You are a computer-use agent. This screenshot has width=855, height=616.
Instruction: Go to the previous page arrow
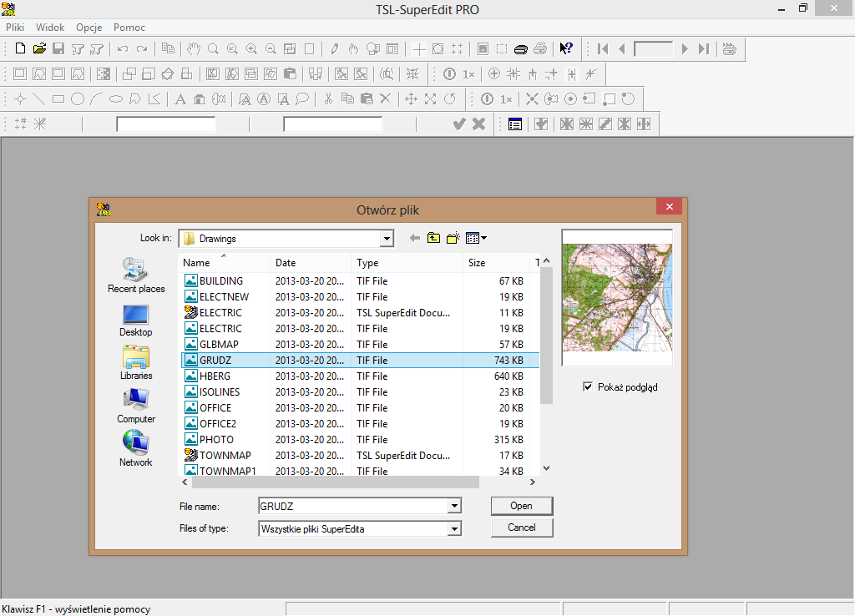pos(621,49)
